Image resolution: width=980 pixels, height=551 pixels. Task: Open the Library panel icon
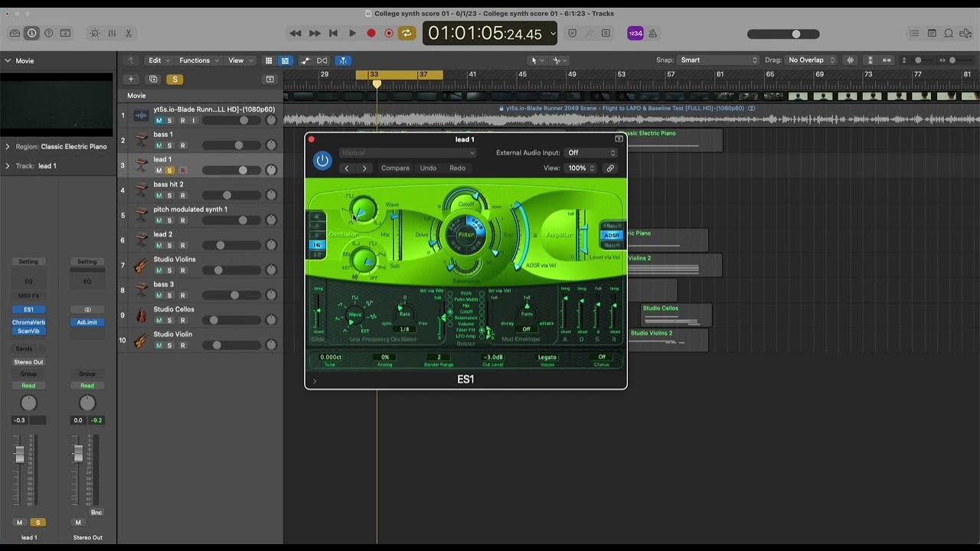(x=15, y=33)
